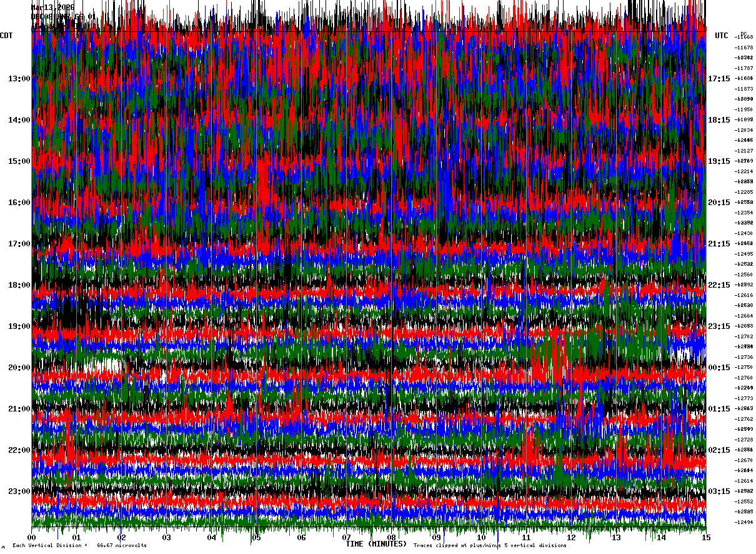Click DC offset value -12127
This screenshot has height=554, width=756.
pos(744,151)
